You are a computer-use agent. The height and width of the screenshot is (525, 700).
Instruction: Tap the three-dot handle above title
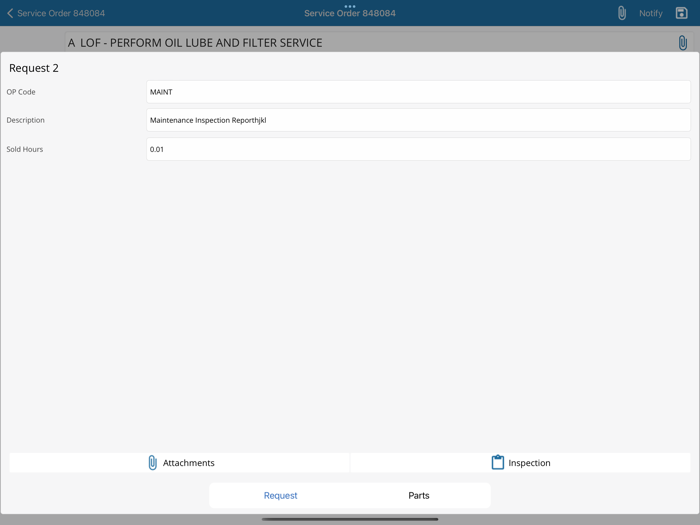(x=350, y=6)
